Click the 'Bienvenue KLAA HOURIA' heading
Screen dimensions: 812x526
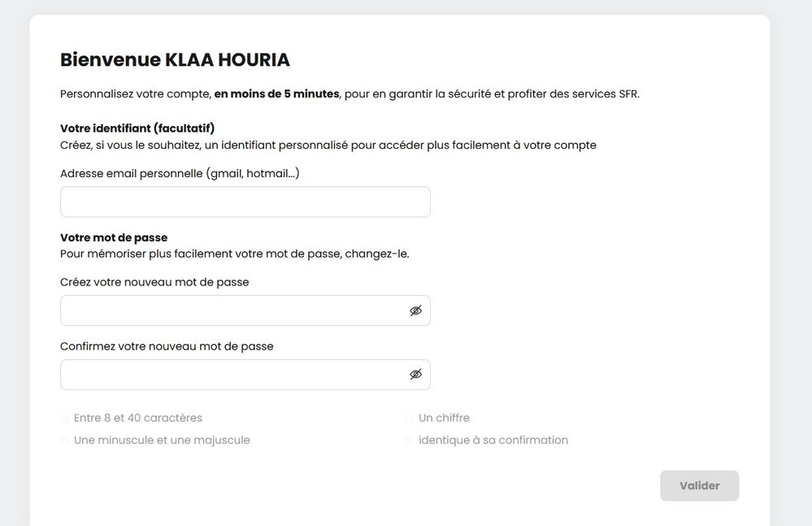click(175, 60)
